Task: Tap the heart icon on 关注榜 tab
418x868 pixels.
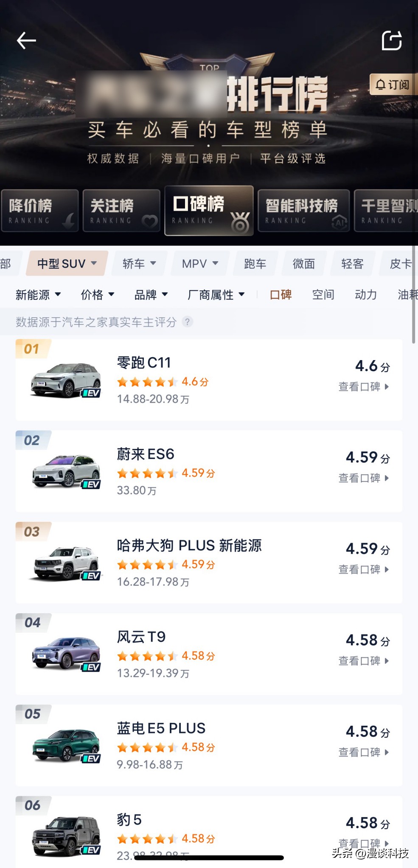Action: pyautogui.click(x=149, y=221)
